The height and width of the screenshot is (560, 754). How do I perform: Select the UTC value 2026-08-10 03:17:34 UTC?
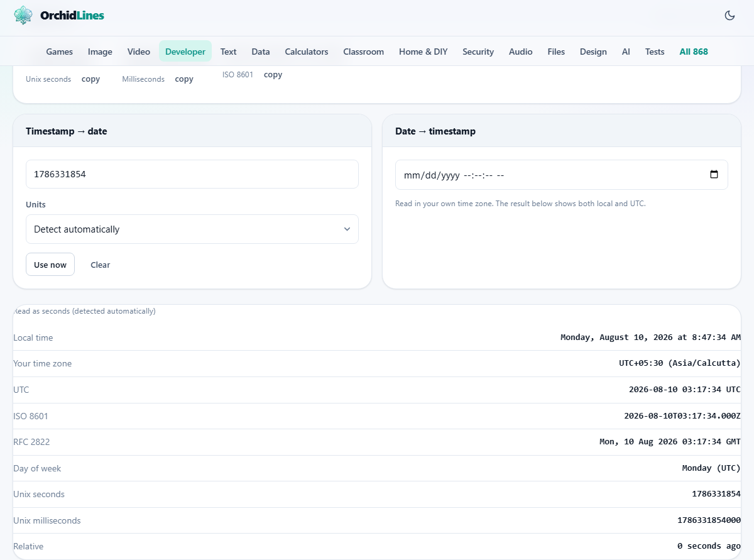click(685, 390)
